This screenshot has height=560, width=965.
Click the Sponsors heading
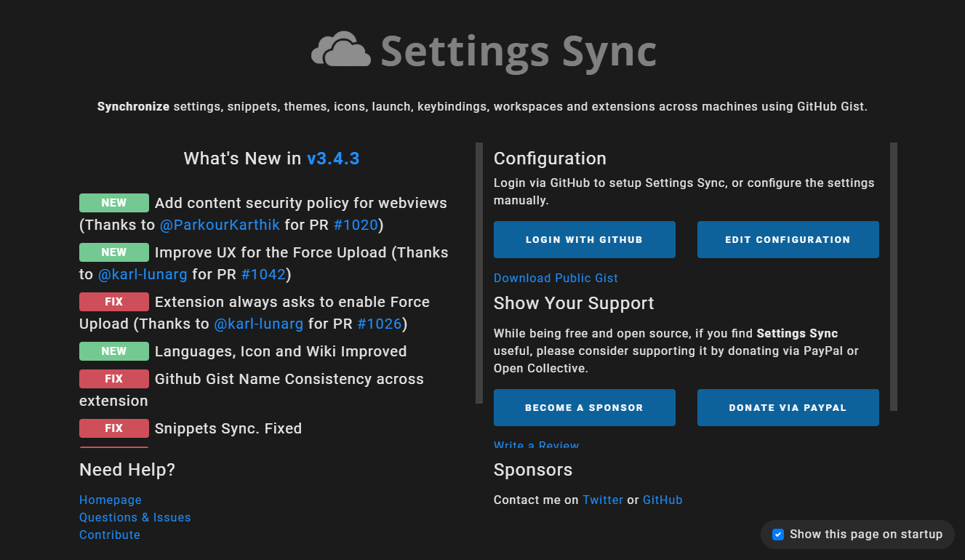tap(533, 470)
